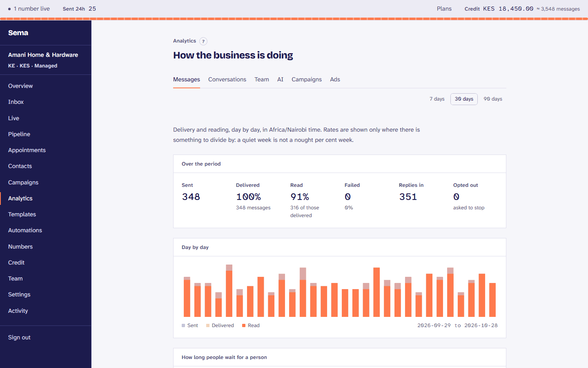Open the Team analytics tab
Viewport: 588px width, 368px height.
tap(262, 79)
